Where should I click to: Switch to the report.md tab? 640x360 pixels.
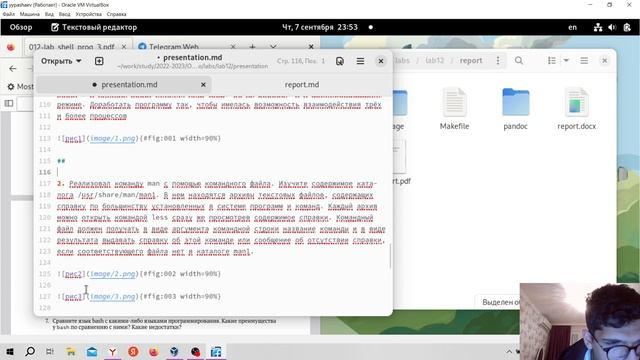[302, 84]
